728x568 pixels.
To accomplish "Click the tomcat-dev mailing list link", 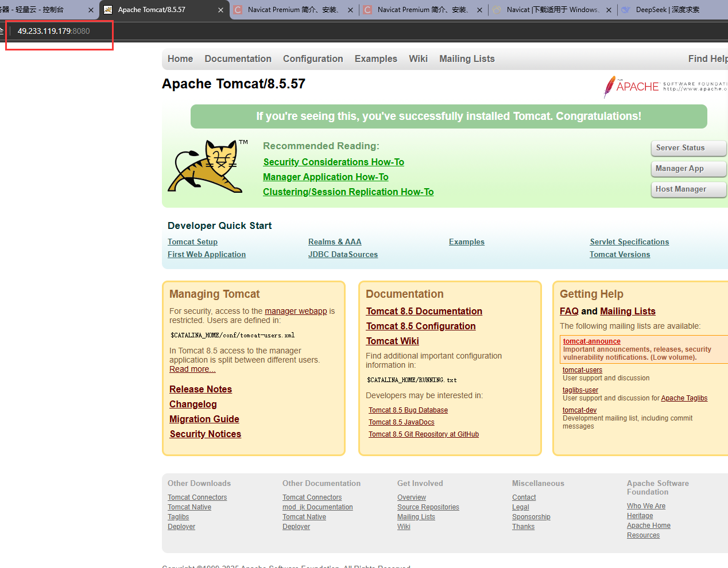I will (579, 410).
